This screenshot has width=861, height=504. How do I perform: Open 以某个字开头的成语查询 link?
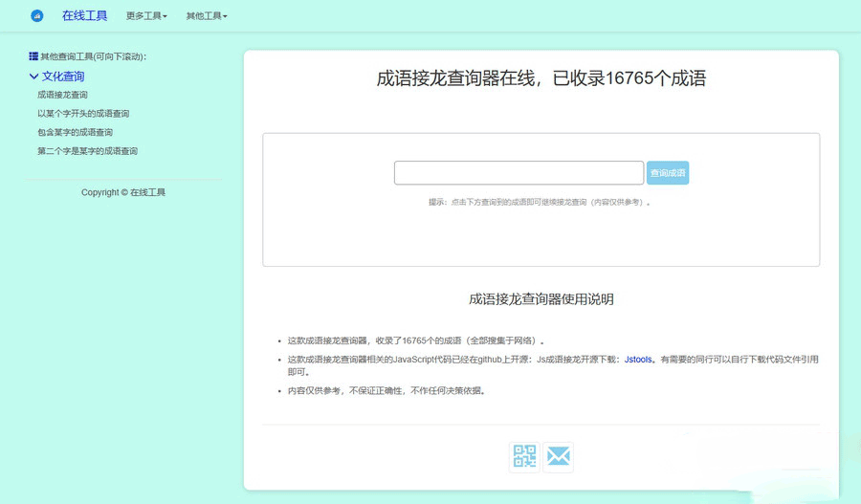point(83,114)
